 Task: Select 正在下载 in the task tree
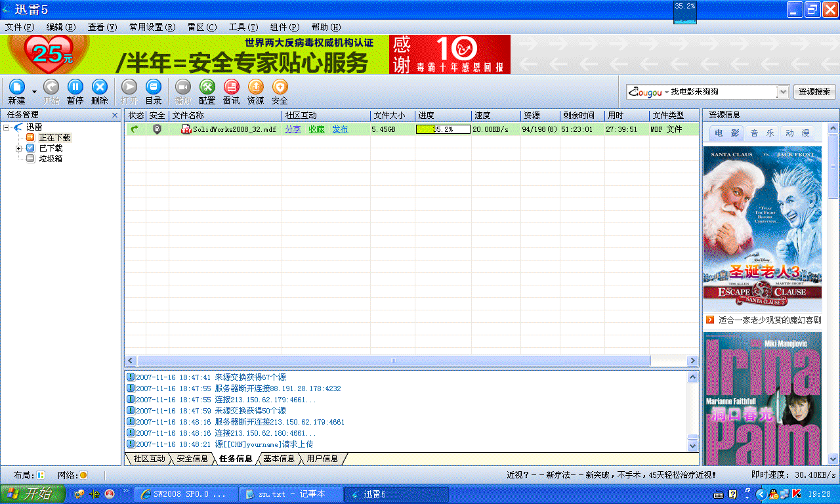(x=54, y=138)
